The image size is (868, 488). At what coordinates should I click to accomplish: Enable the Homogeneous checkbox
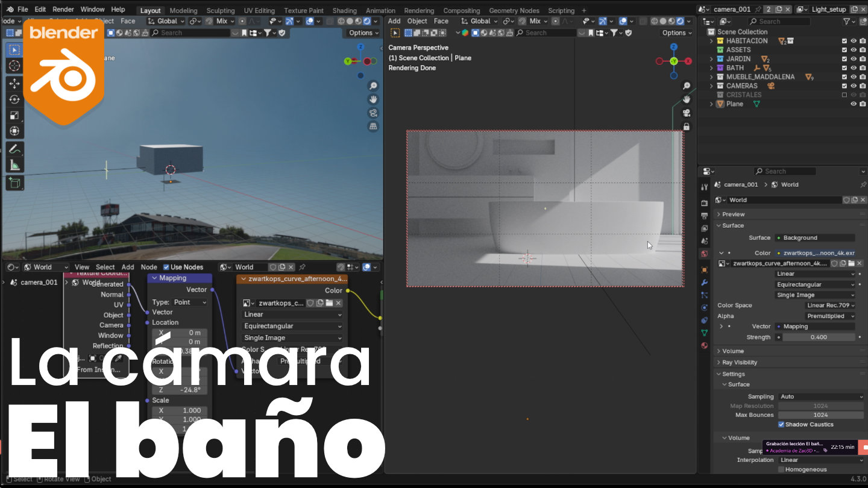[781, 470]
